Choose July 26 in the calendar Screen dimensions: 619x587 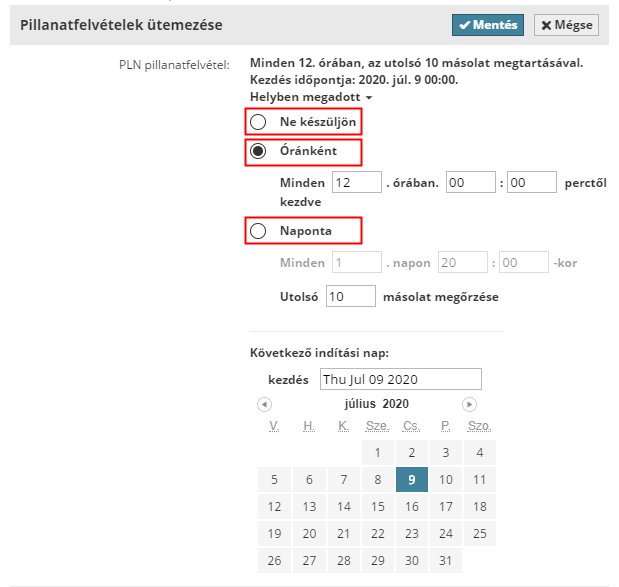(x=275, y=561)
